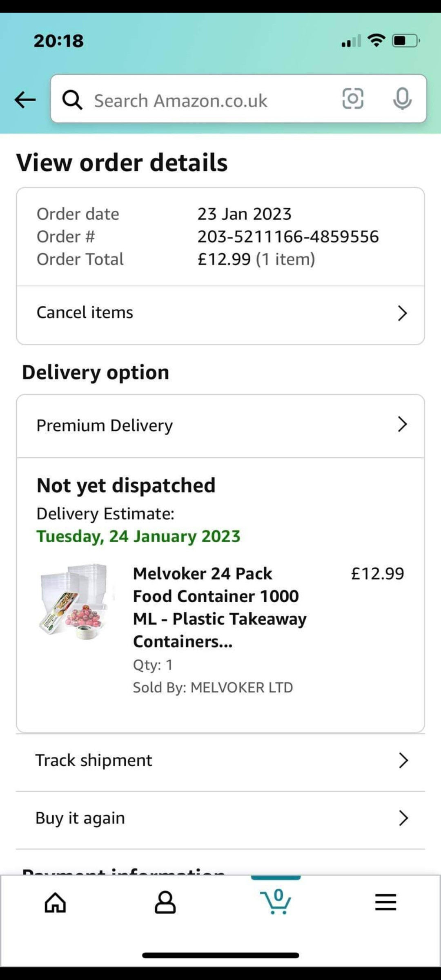Select Track shipment row
441x980 pixels.
(94, 761)
